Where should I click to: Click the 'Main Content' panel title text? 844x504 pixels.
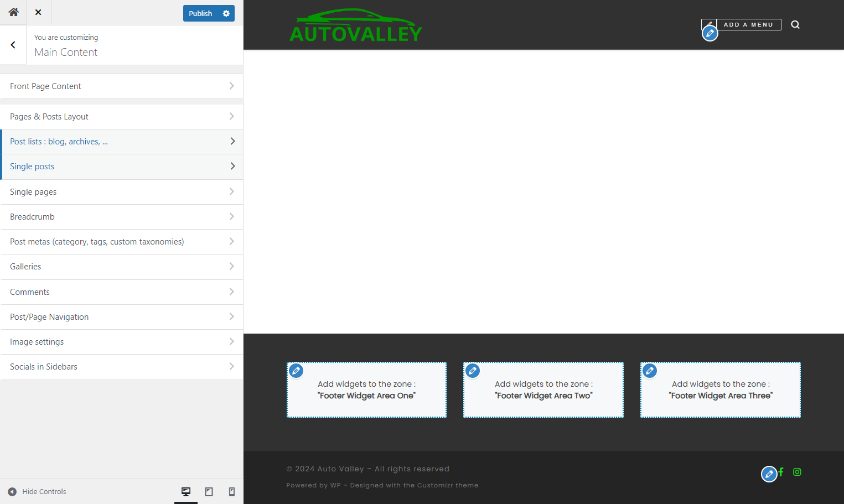click(x=66, y=52)
